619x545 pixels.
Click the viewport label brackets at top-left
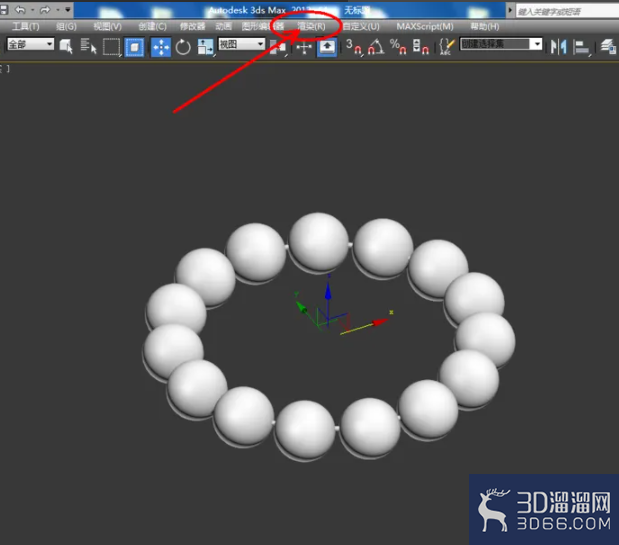pos(5,68)
